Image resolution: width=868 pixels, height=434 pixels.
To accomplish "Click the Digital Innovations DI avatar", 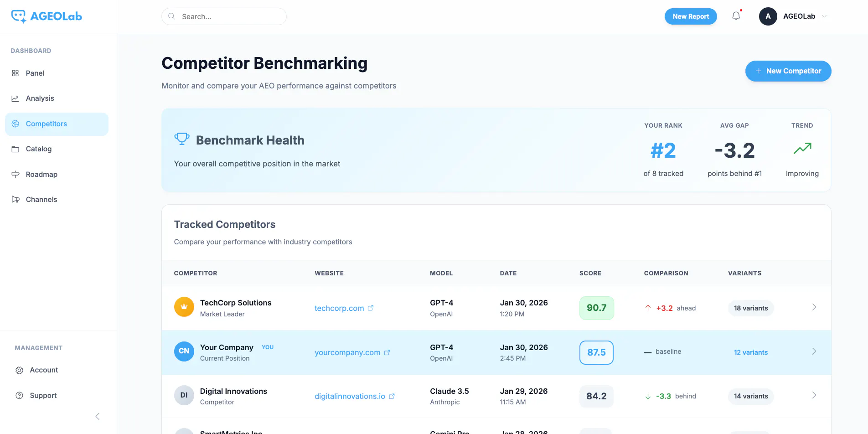I will click(184, 395).
